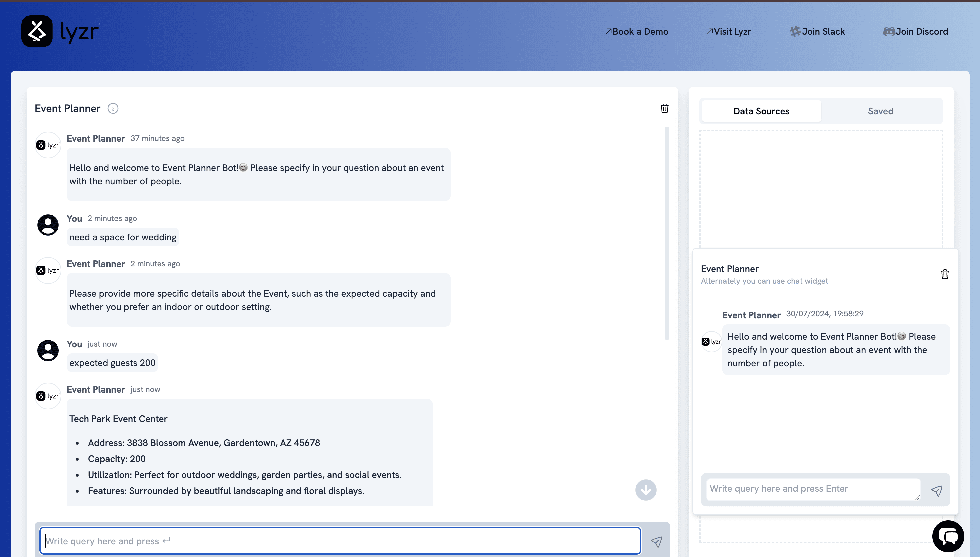Open Book a Demo link
Viewport: 980px width, 557px height.
[637, 32]
